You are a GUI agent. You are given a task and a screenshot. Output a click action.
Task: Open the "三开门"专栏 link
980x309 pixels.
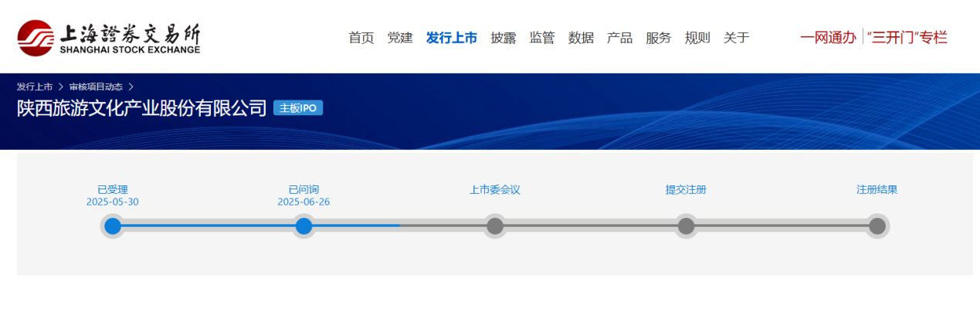click(907, 36)
